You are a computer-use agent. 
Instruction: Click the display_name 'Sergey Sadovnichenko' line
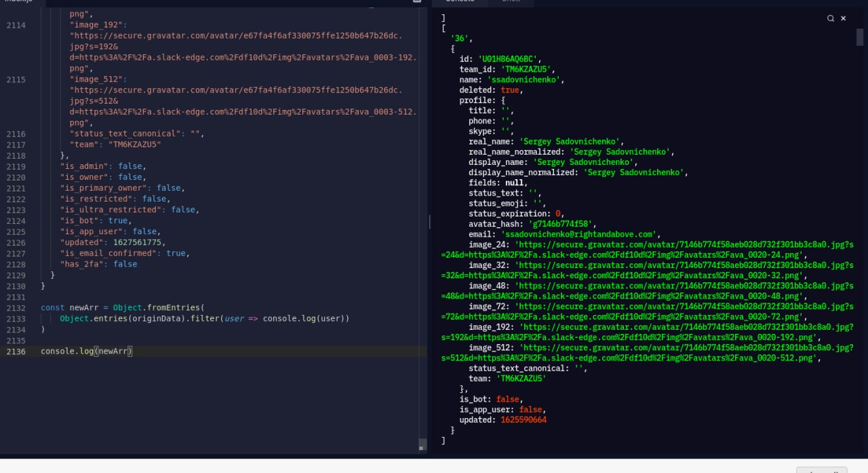(553, 162)
